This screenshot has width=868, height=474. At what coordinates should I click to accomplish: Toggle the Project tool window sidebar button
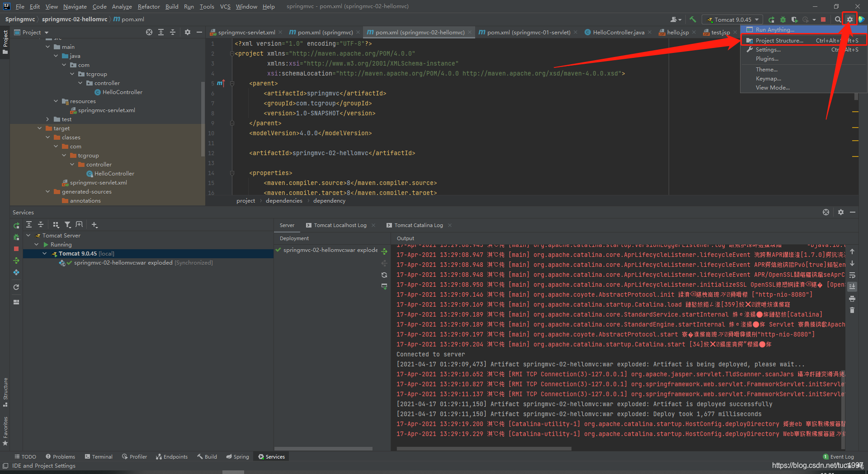click(x=5, y=42)
